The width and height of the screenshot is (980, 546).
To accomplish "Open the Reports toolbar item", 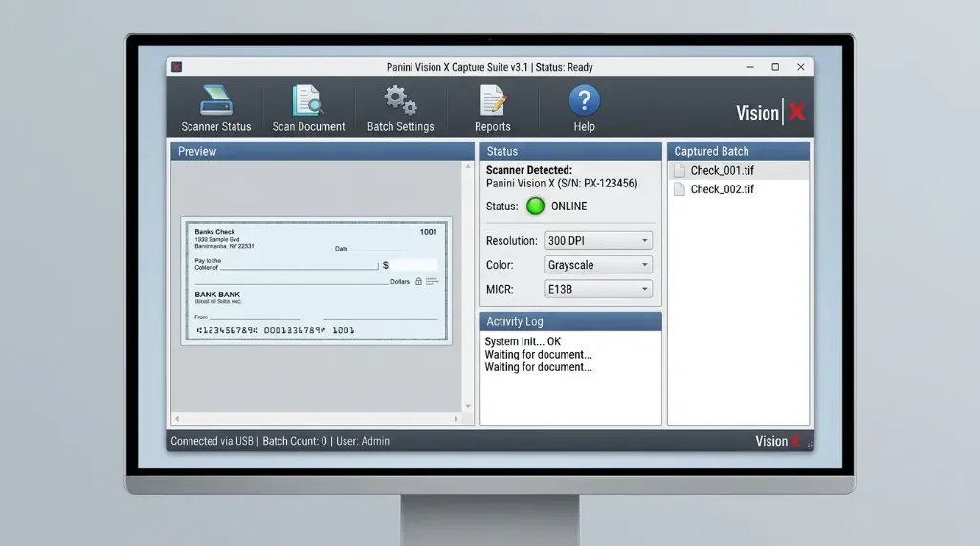I will pos(493,109).
